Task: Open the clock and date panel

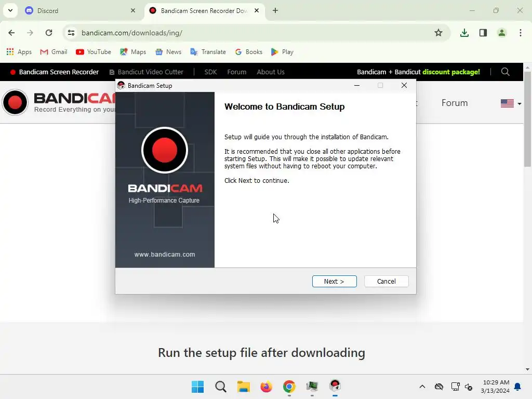Action: point(495,387)
